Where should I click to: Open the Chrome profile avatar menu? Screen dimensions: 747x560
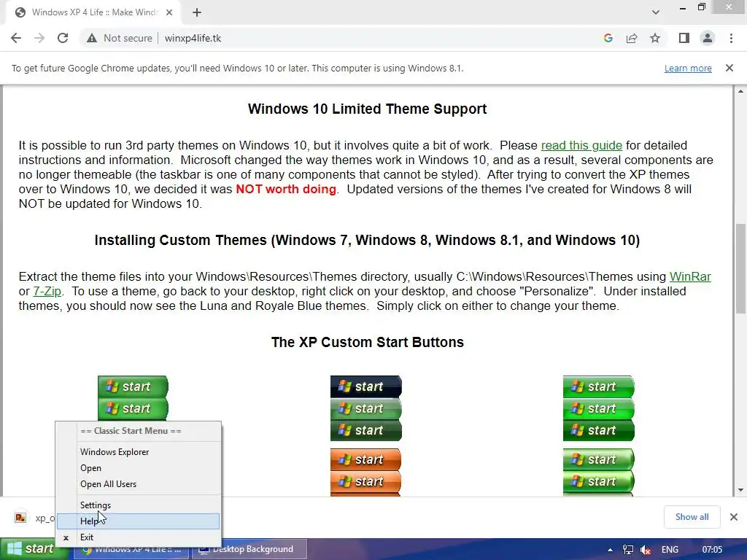click(x=708, y=38)
